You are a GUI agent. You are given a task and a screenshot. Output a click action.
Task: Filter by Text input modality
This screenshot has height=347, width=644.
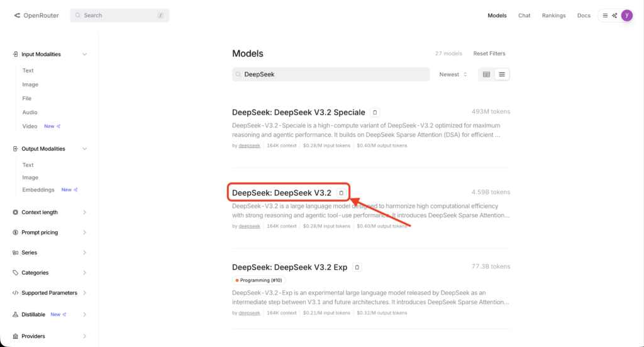(x=28, y=71)
